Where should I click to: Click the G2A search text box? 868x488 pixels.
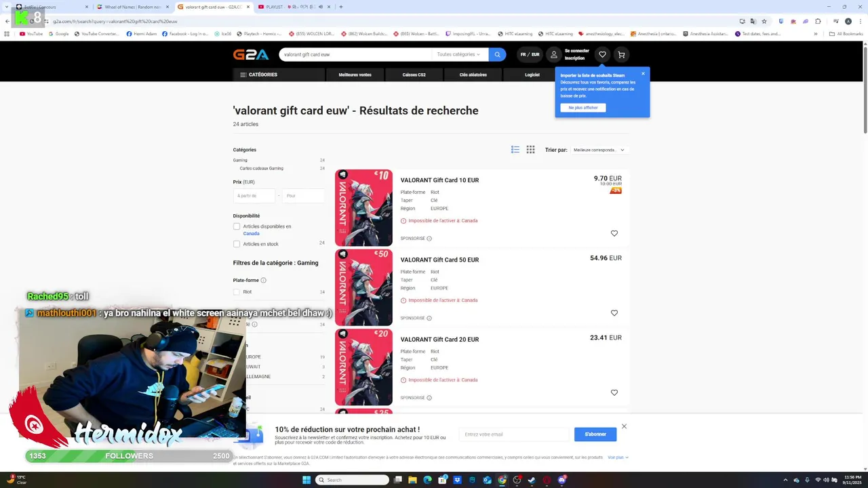point(355,54)
